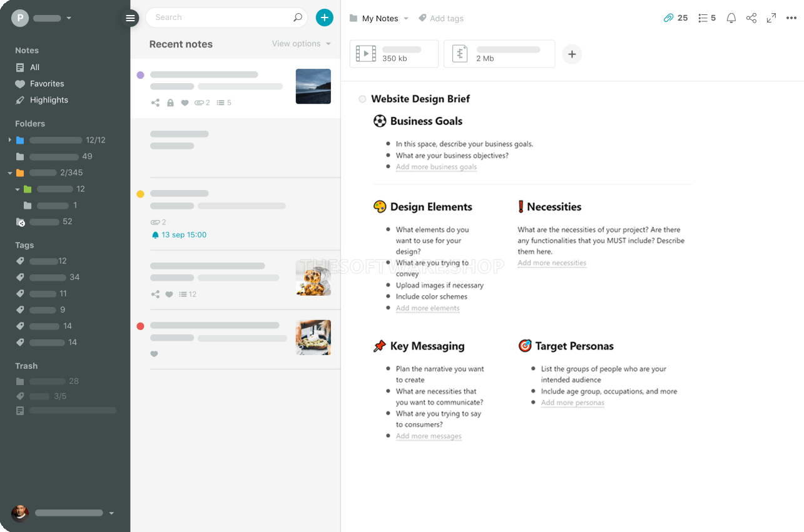This screenshot has width=804, height=532.
Task: Select Favorites in the Notes sidebar
Action: [x=47, y=84]
